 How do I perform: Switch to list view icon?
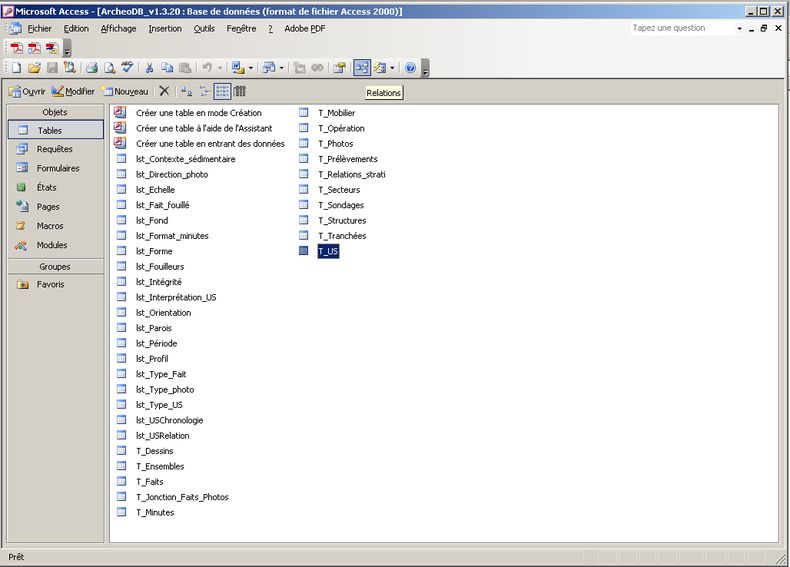tap(222, 91)
